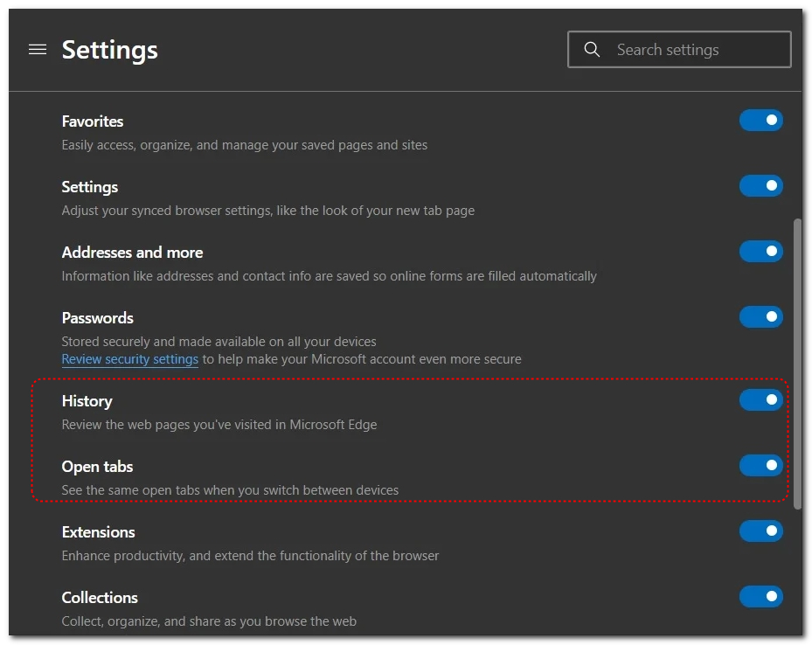Image resolution: width=812 pixels, height=645 pixels.
Task: Click the Extensions section title
Action: tap(98, 532)
